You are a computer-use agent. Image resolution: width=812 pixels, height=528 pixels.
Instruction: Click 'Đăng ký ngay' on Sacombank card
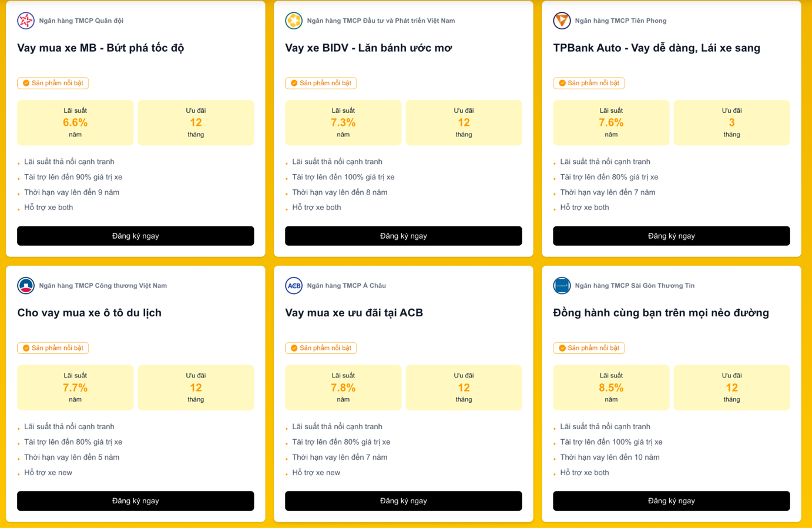point(672,501)
